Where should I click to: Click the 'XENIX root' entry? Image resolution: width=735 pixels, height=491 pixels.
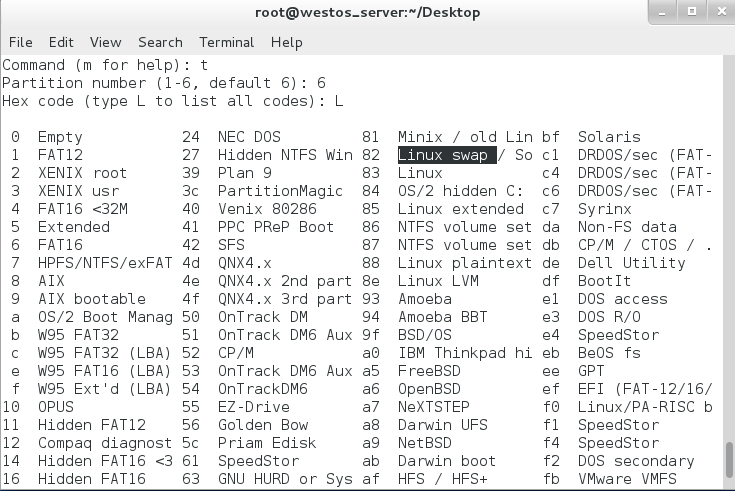point(82,173)
